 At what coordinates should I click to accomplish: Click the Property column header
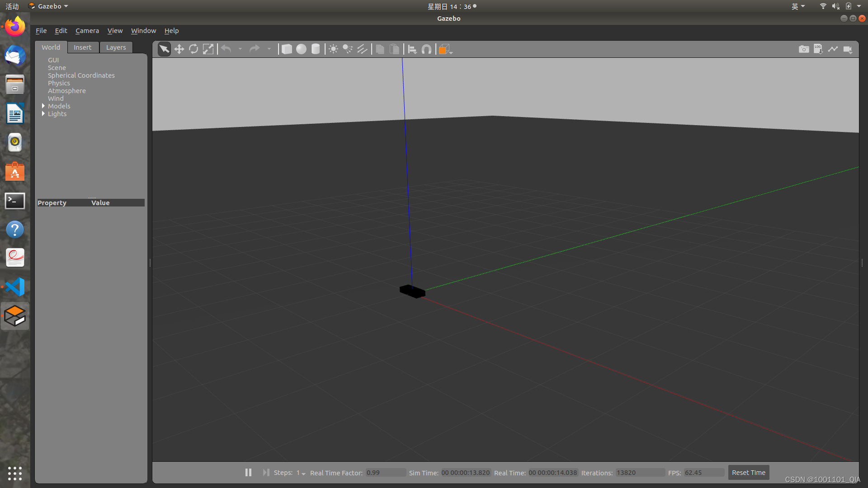tap(52, 203)
